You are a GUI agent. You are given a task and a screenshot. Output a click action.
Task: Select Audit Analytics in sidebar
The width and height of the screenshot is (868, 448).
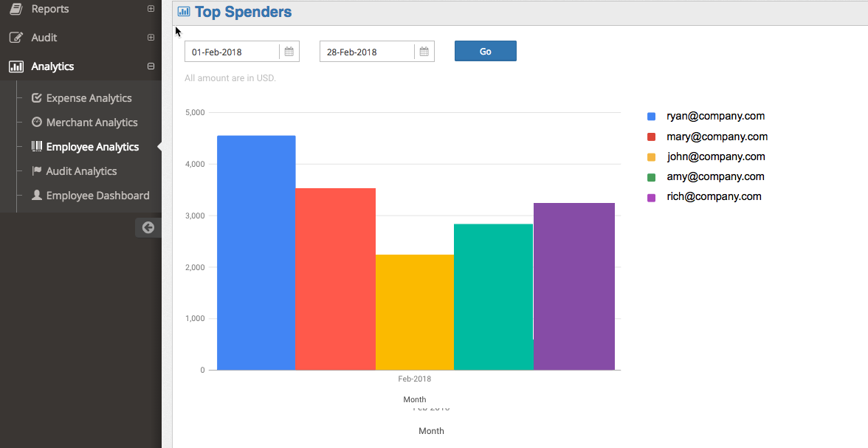point(81,171)
